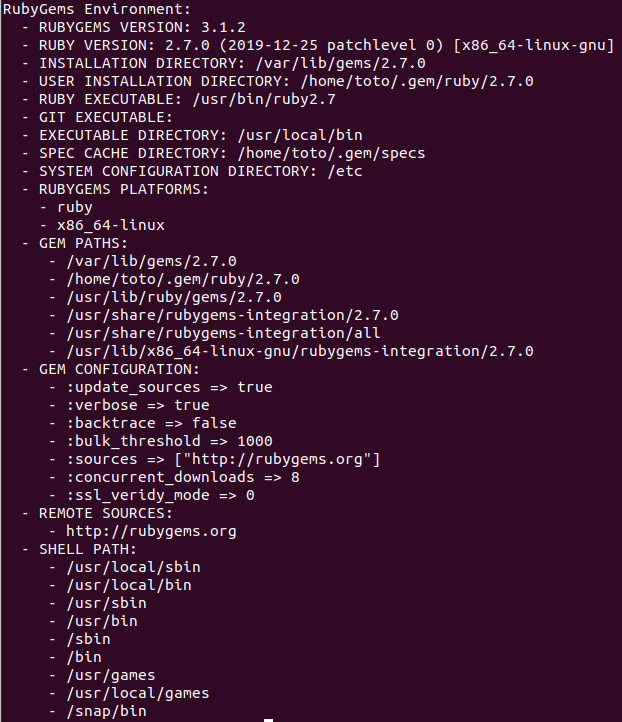Click the SYSTEM CONFIGURATION DIRECTORY /etc line
Image resolution: width=622 pixels, height=722 pixels.
click(201, 171)
